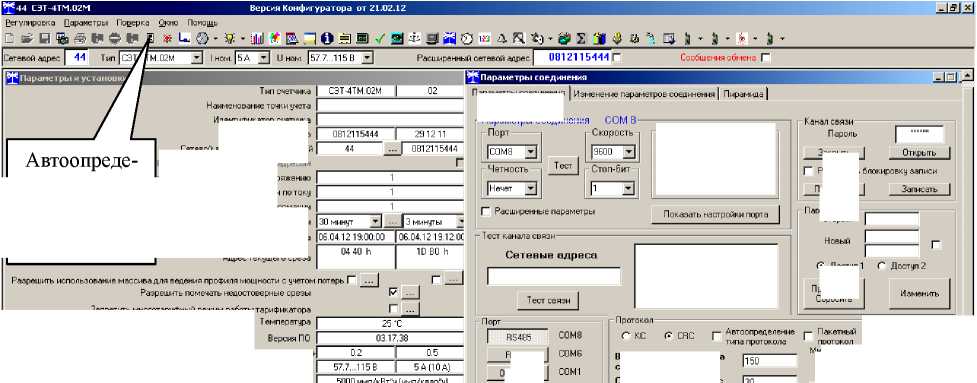Tick the Расширенные параметры checkbox
Viewport: 977px width, 383px height.
pyautogui.click(x=486, y=212)
